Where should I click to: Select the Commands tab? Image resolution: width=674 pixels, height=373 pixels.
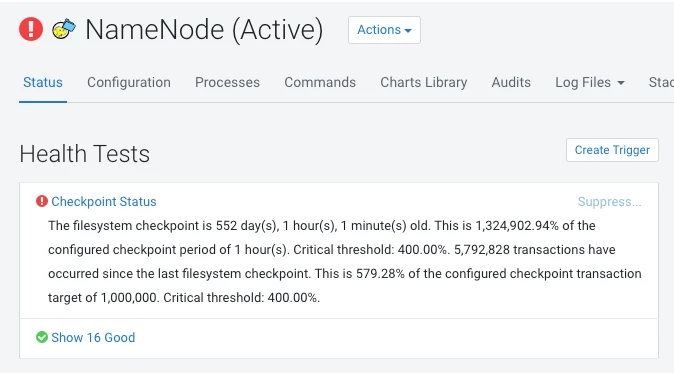[x=320, y=82]
